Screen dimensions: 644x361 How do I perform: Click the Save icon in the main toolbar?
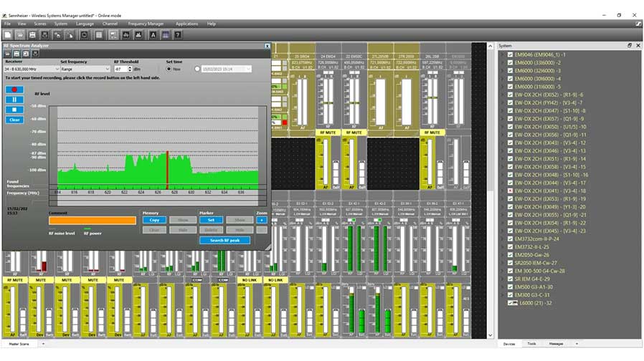[32, 35]
